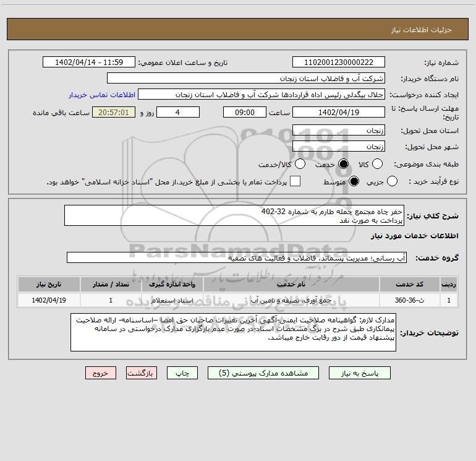Click the unit cell اسناد استعلام
Image resolution: width=476 pixels, height=461 pixels.
pyautogui.click(x=172, y=300)
